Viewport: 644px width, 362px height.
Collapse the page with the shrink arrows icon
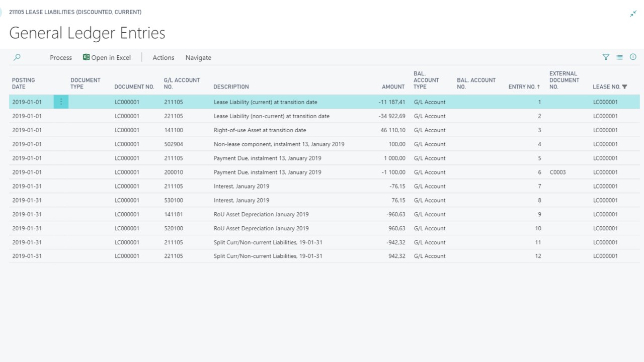coord(633,14)
